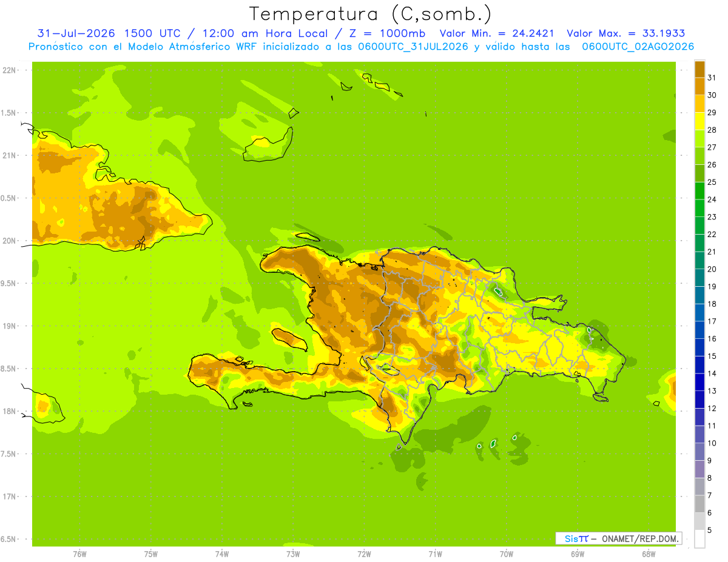Click legend value '29' on the color scale
This screenshot has height=562, width=728.
tap(712, 112)
